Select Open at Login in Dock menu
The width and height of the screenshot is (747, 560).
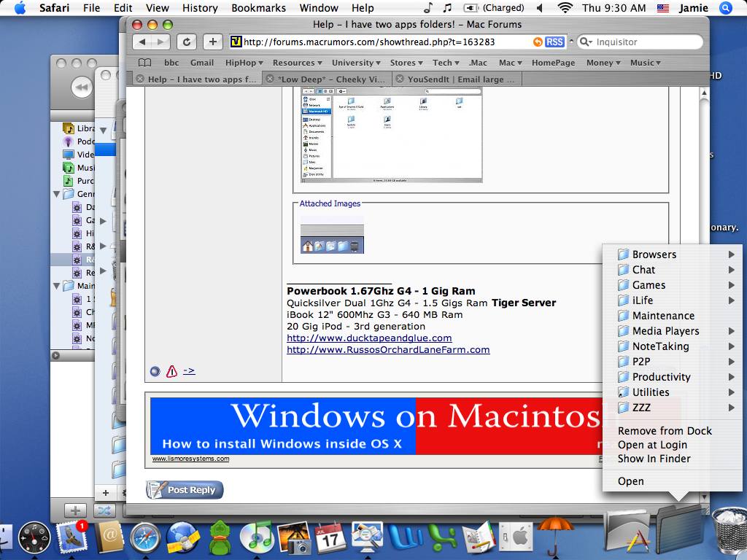click(652, 444)
